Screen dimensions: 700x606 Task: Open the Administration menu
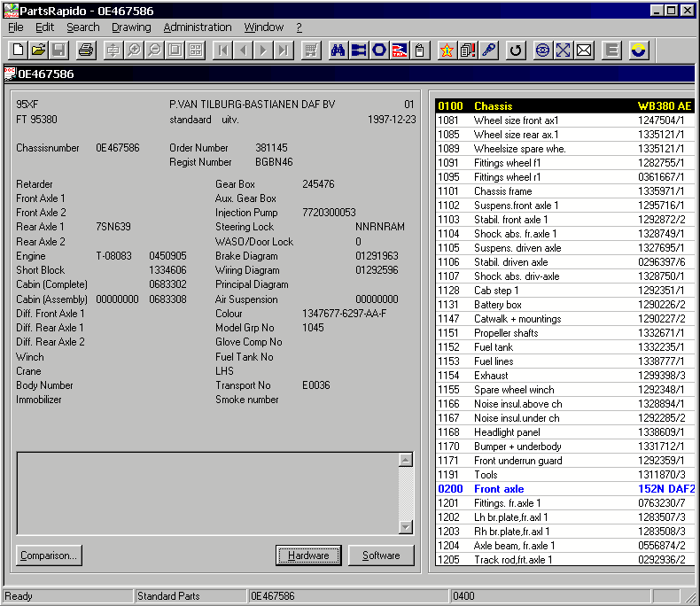pos(198,27)
